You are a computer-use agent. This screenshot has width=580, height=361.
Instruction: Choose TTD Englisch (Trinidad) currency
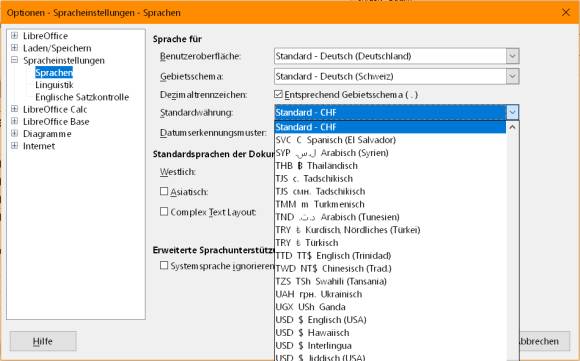pyautogui.click(x=390, y=256)
